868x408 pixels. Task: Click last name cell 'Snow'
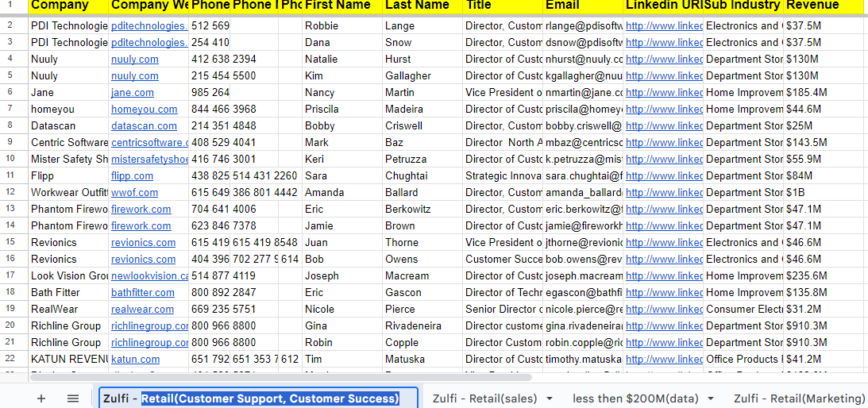[x=422, y=42]
